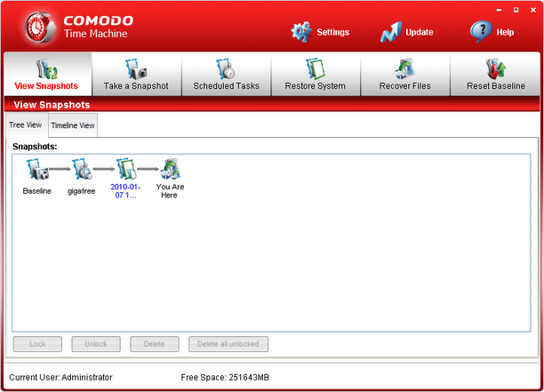
Task: Open the Restore System label
Action: (315, 85)
